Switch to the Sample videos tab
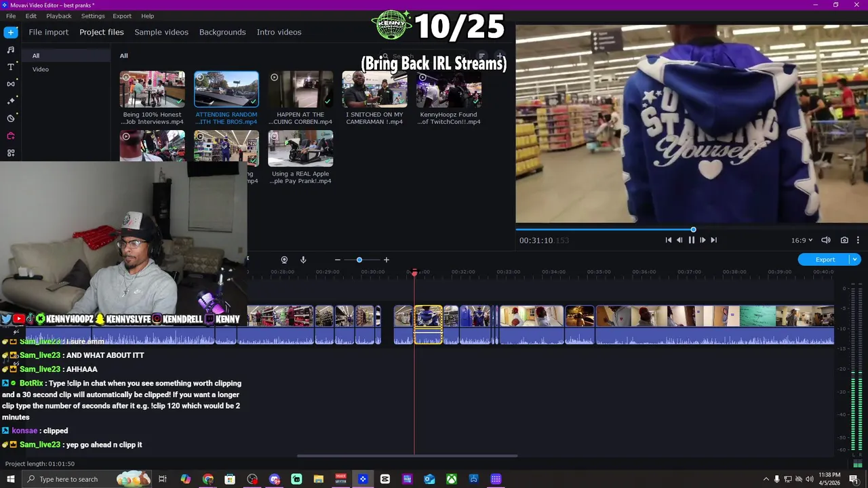868x488 pixels. pos(161,32)
